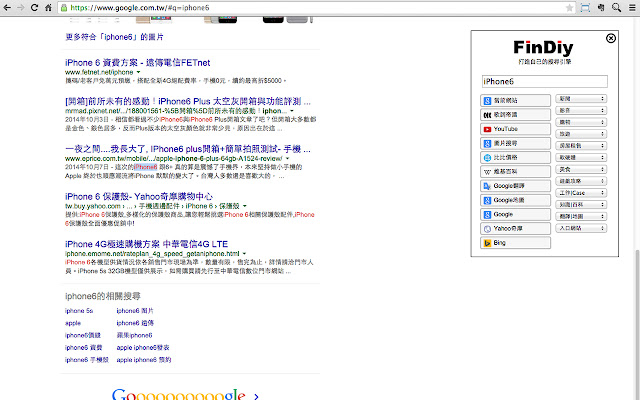Expand the arrow next to the eprice.com.tw URL
The height and width of the screenshot is (400, 640).
coord(287,158)
